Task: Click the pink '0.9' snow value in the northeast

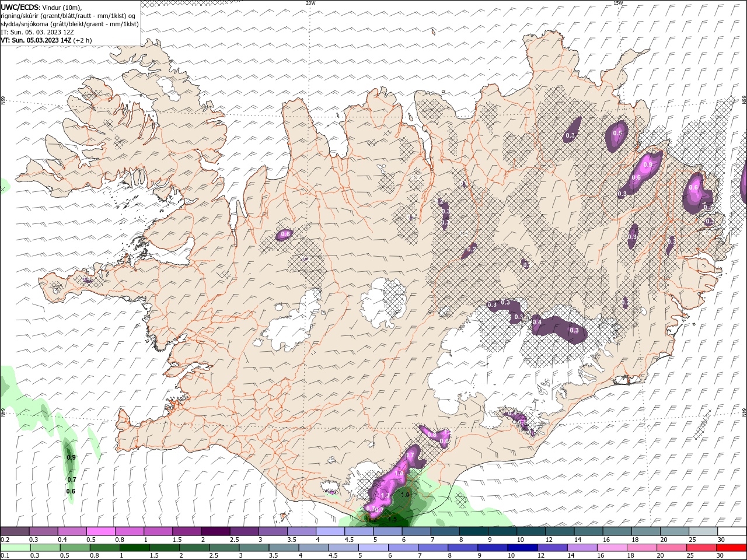Action: [x=647, y=165]
